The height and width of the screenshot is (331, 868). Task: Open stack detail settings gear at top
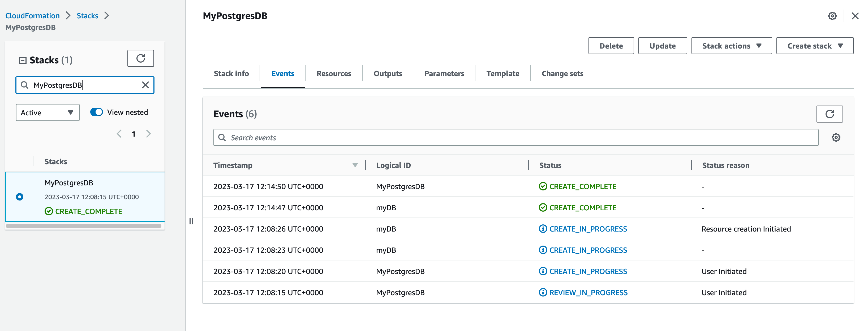(x=832, y=16)
